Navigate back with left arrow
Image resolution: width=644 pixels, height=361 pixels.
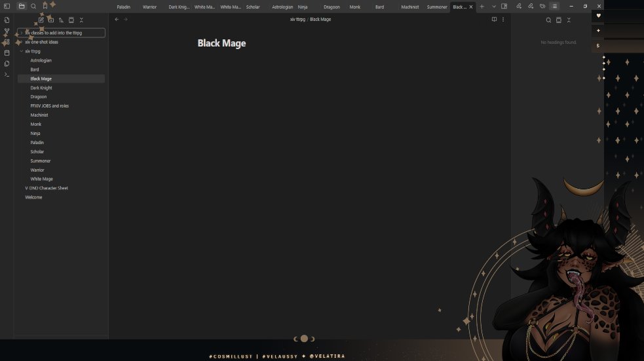[117, 19]
